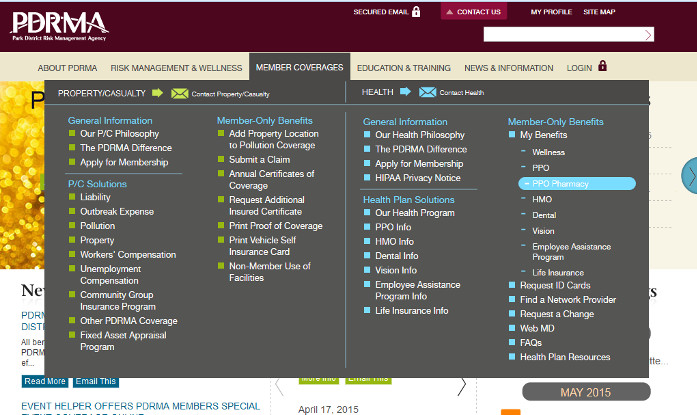Click the Login padlock icon

click(x=602, y=67)
